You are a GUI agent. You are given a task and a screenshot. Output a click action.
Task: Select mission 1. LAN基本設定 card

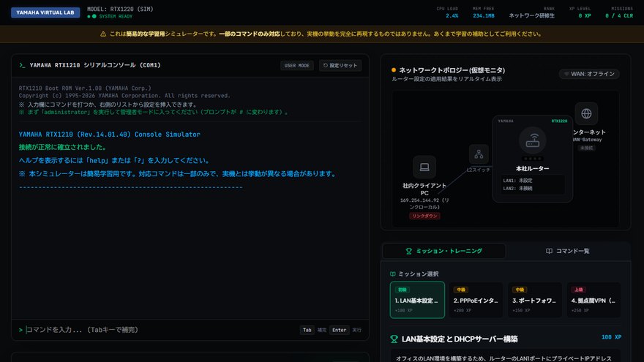(x=417, y=300)
